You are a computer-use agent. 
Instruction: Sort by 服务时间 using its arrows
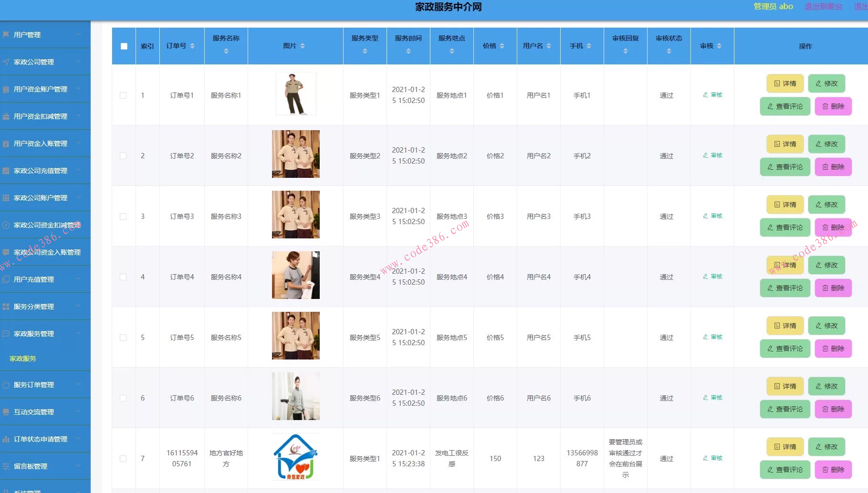pyautogui.click(x=408, y=51)
